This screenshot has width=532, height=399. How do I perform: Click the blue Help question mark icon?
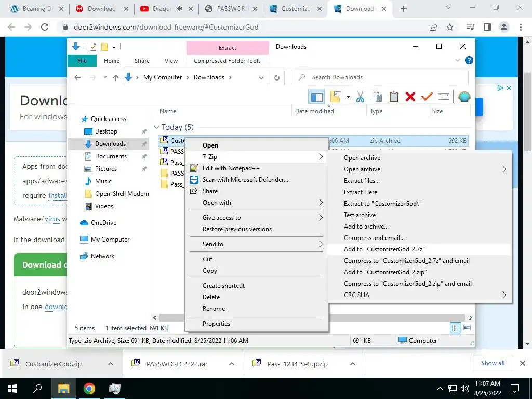click(469, 60)
